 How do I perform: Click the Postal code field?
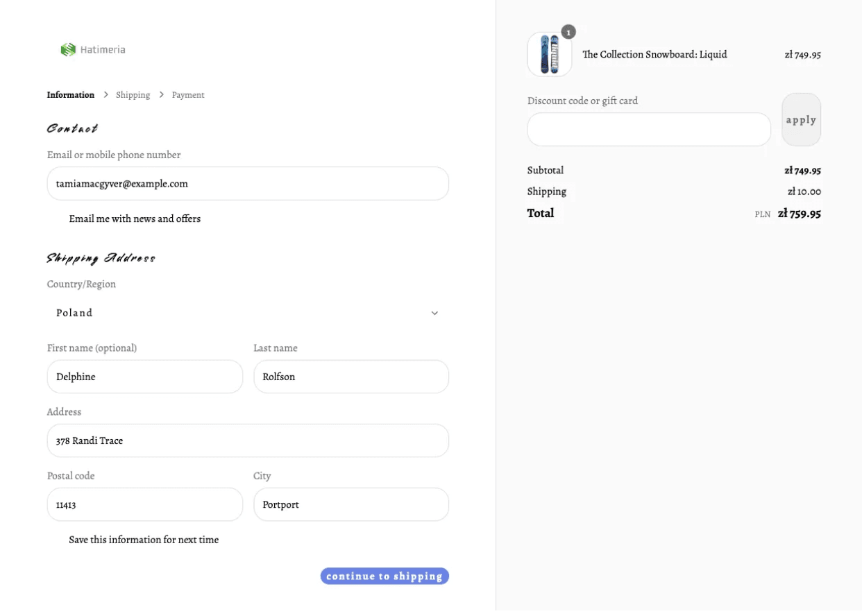[144, 504]
